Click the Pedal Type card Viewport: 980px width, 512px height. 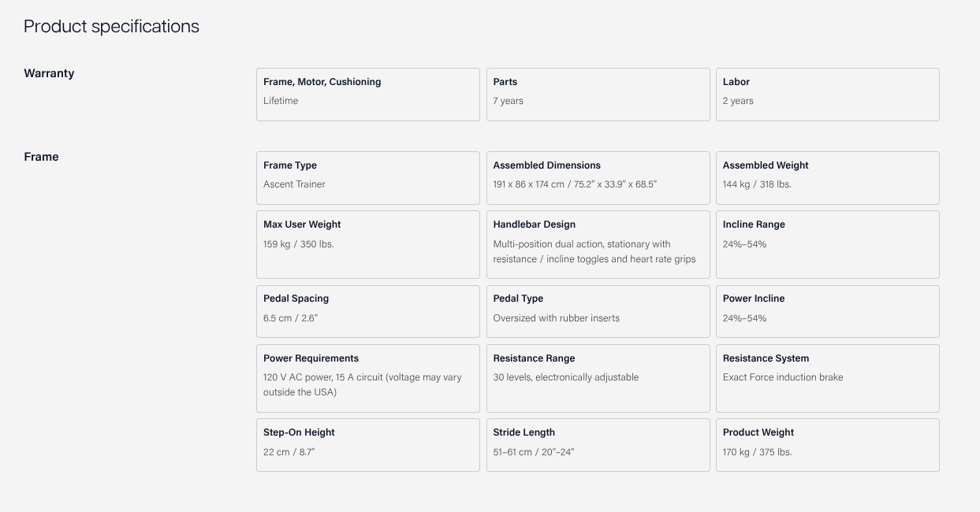(x=598, y=311)
